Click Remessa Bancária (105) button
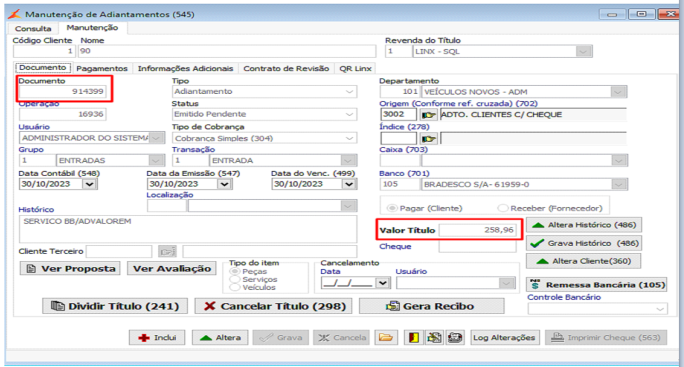 597,285
